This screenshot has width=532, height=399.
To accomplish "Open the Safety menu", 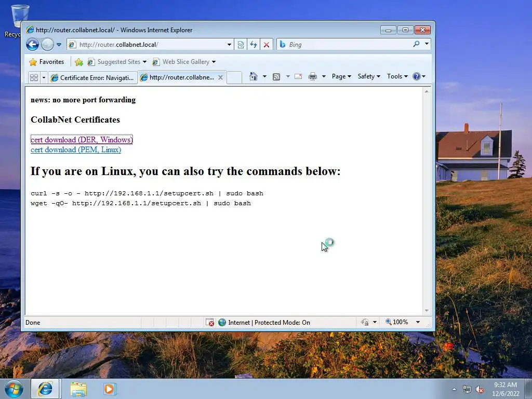I will pos(369,76).
